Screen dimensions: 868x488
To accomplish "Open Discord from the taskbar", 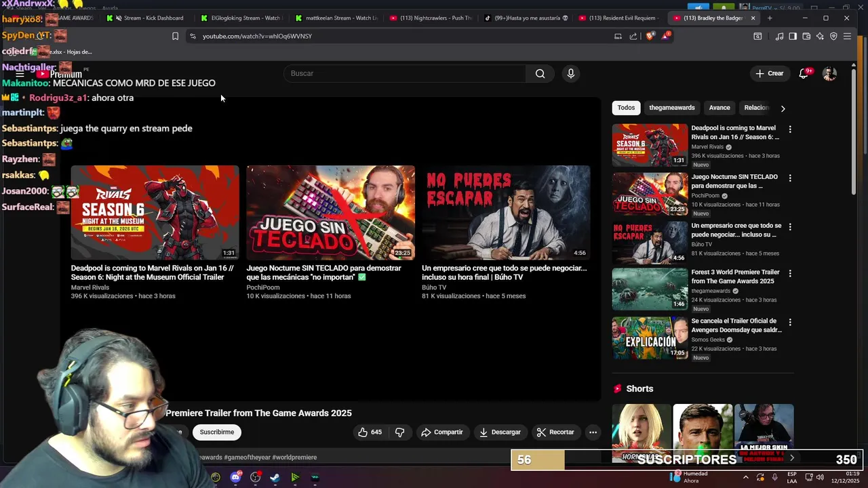I will pyautogui.click(x=235, y=477).
